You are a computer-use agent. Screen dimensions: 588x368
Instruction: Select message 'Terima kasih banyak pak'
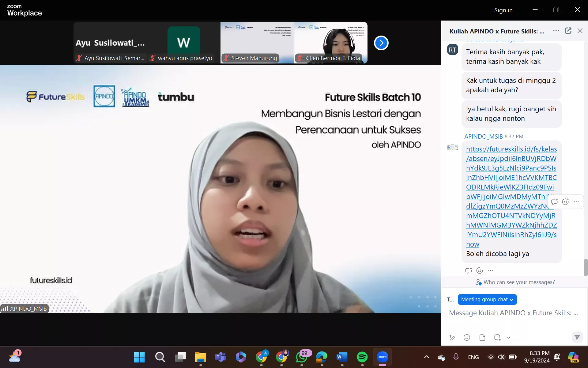(512, 57)
